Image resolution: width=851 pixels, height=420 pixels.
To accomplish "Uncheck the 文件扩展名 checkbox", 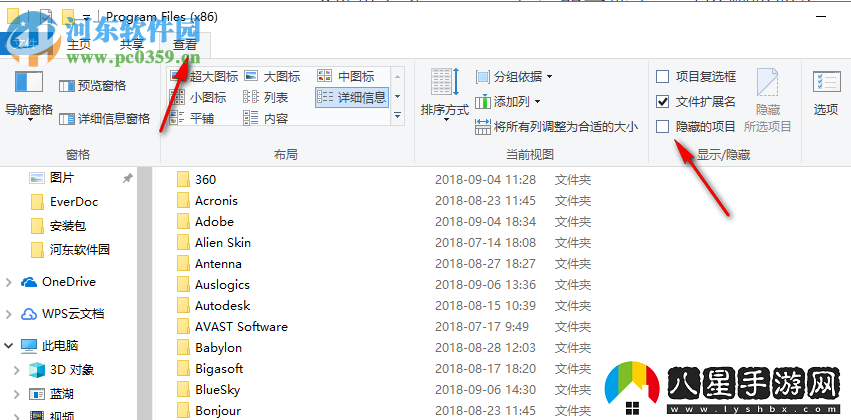I will [x=663, y=101].
